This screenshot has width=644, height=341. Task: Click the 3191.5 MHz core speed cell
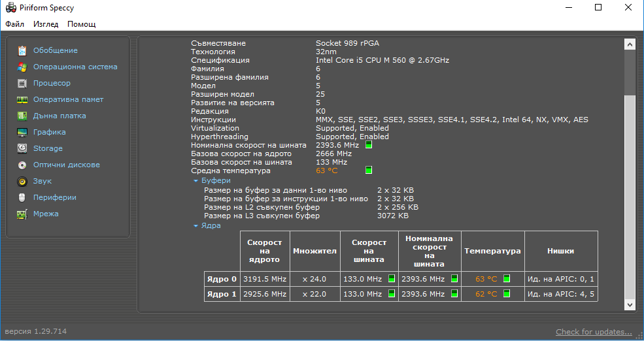[x=265, y=279]
